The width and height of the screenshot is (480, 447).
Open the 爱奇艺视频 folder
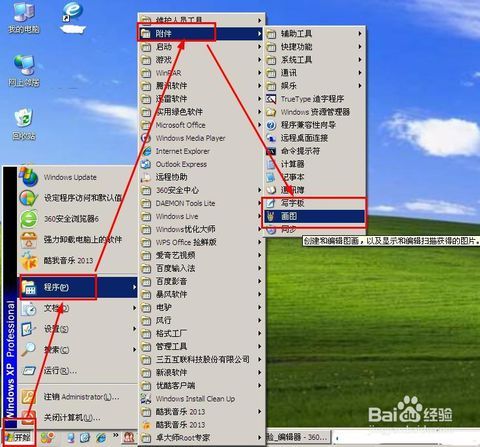coord(201,255)
